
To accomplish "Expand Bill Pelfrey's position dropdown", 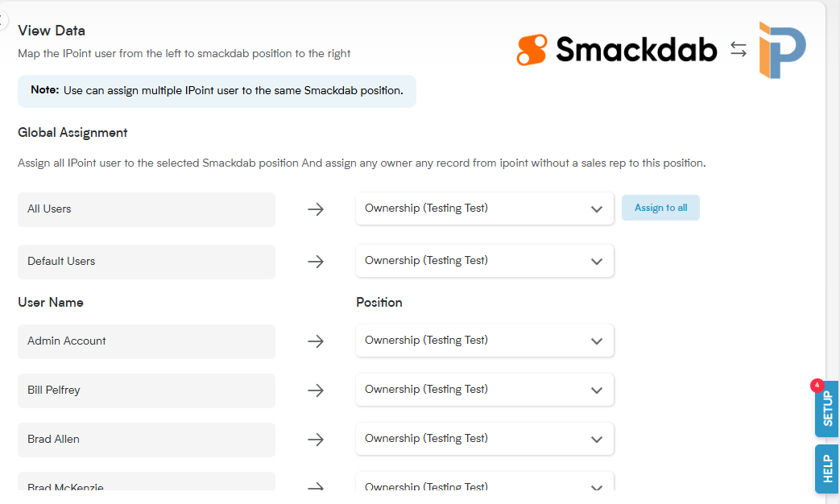I will coord(484,390).
